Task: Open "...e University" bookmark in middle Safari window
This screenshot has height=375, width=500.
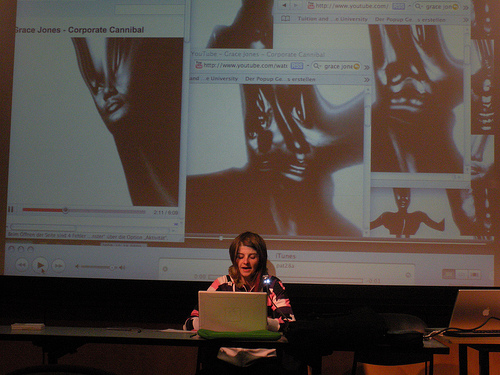Action: coord(214,79)
